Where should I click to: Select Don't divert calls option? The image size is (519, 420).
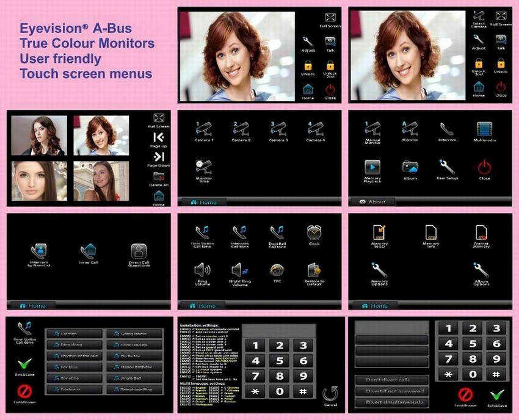(392, 380)
